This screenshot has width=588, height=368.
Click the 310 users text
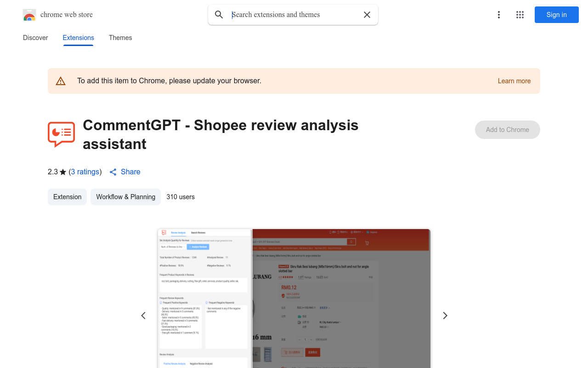(x=181, y=197)
